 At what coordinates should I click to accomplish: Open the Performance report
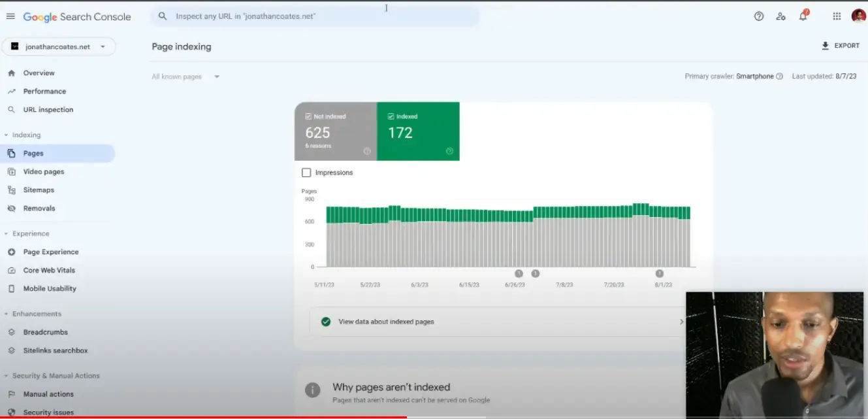click(x=46, y=91)
